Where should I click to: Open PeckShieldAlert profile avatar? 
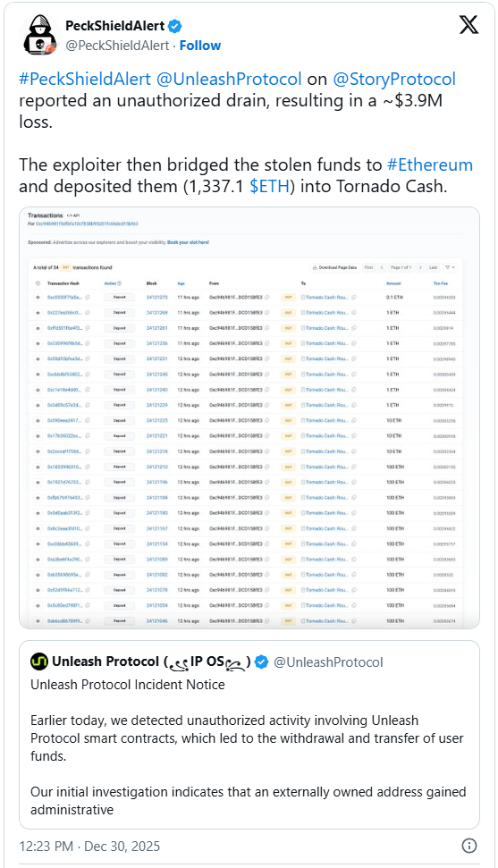[x=38, y=36]
